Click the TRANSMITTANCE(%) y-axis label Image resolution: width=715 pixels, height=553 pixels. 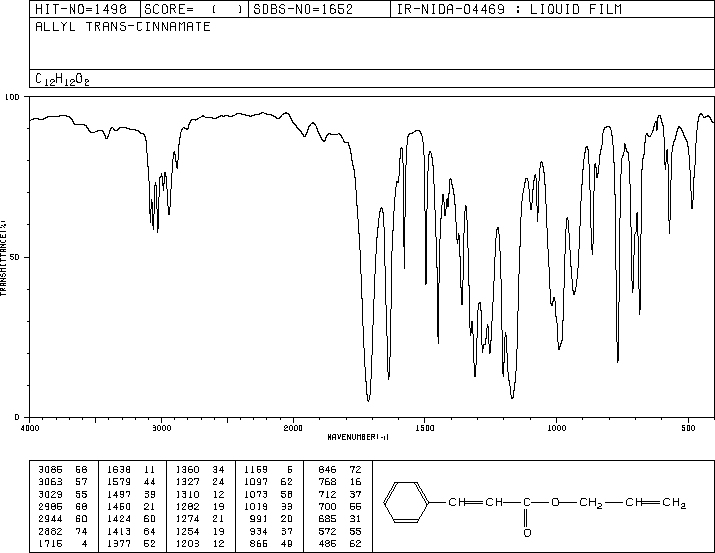point(3,258)
